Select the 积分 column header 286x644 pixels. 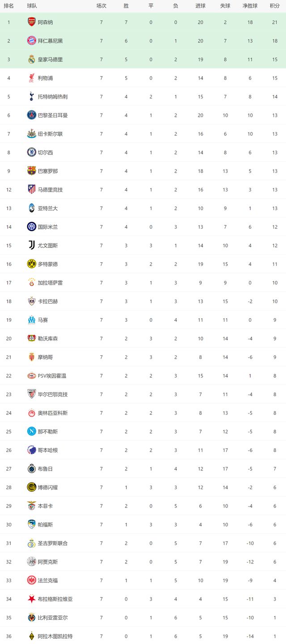click(275, 6)
